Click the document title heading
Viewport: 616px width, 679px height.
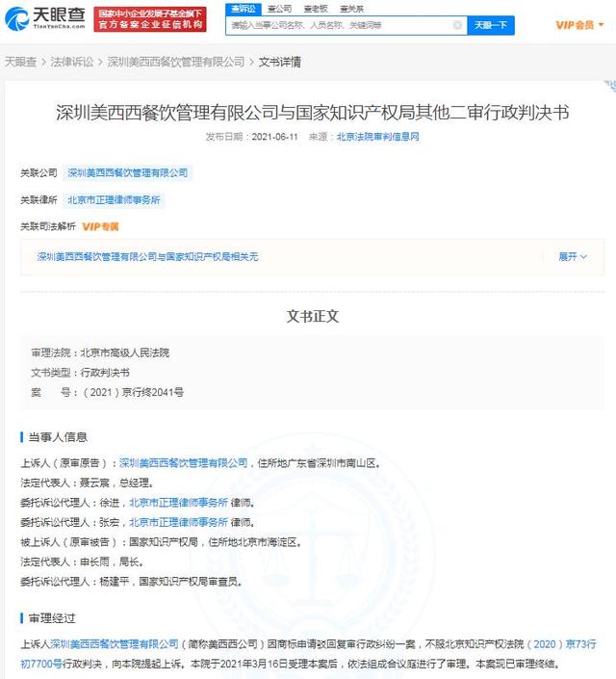tap(312, 113)
